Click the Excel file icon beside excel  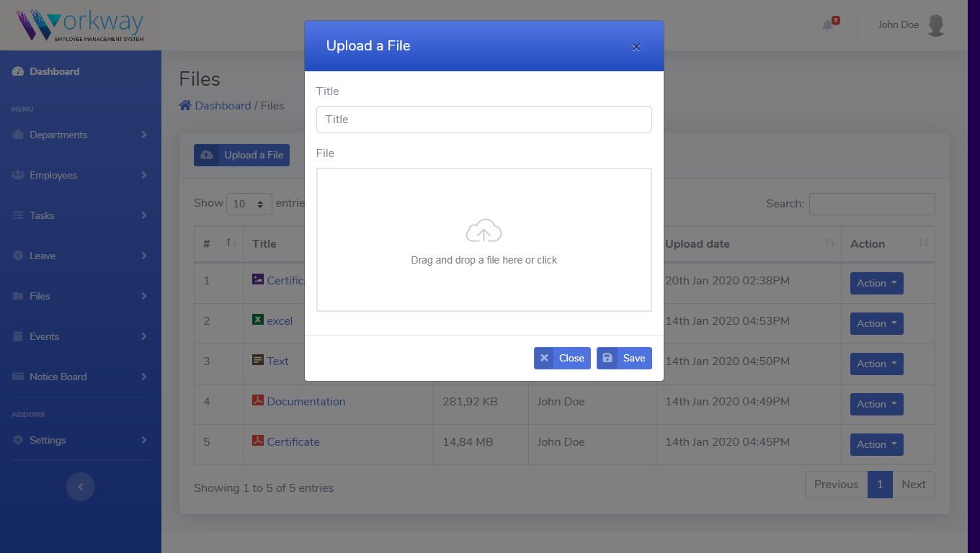pos(257,320)
